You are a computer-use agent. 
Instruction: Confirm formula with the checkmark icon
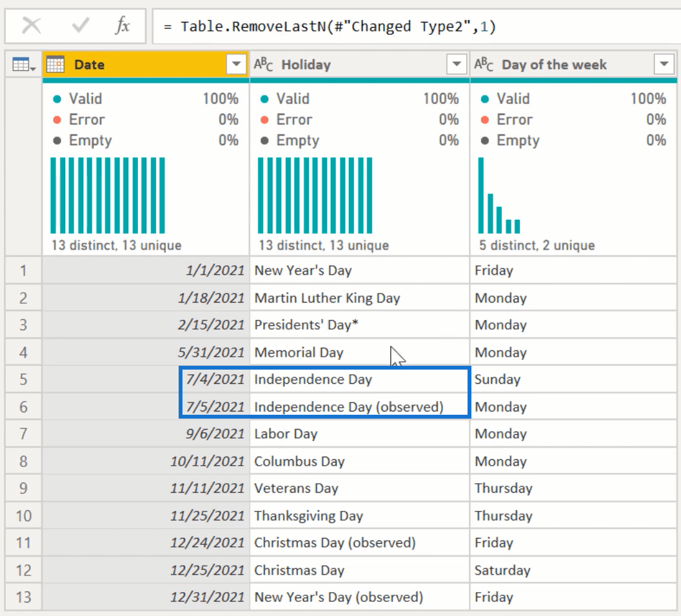tap(81, 26)
